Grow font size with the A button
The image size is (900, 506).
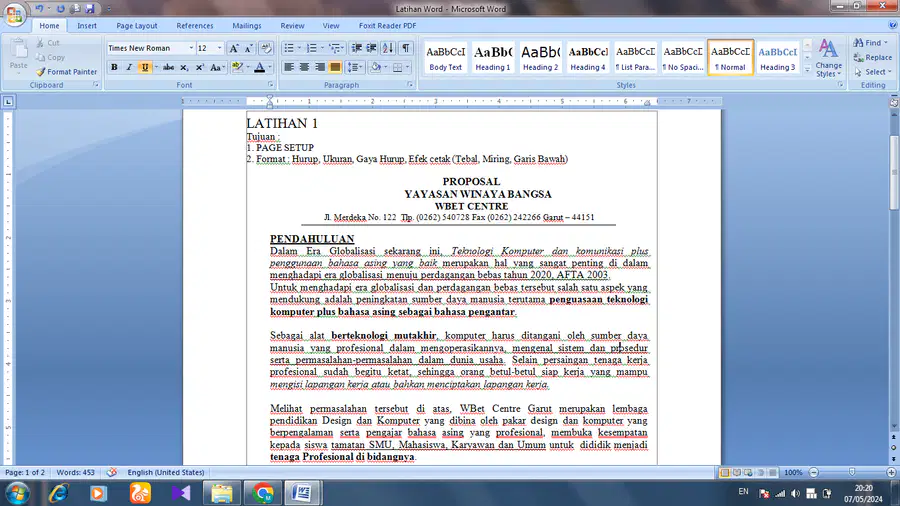coord(234,48)
